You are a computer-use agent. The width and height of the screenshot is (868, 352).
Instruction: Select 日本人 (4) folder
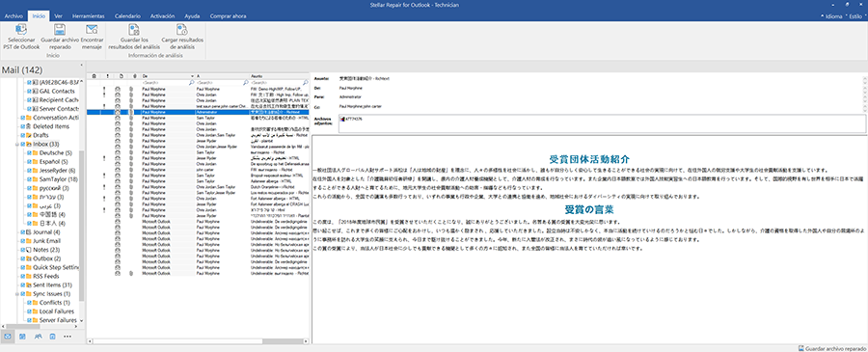[x=53, y=223]
